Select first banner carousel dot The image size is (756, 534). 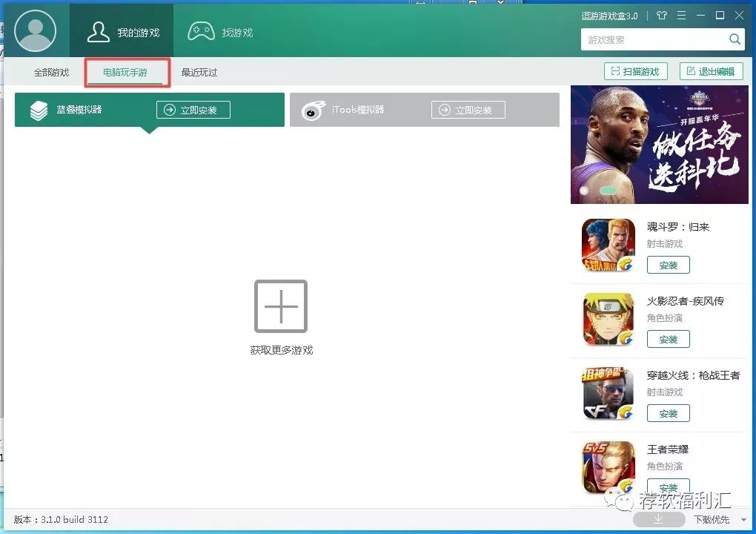pos(584,191)
